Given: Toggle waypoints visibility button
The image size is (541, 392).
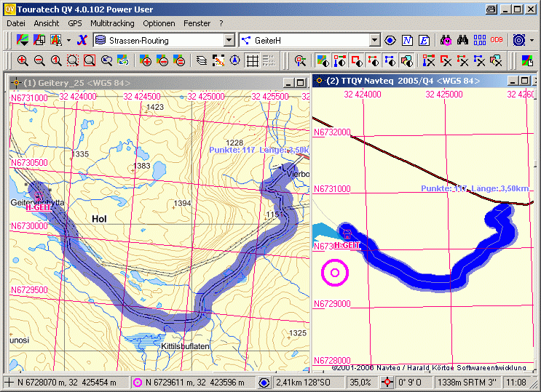Looking at the screenshot, I should [340, 61].
